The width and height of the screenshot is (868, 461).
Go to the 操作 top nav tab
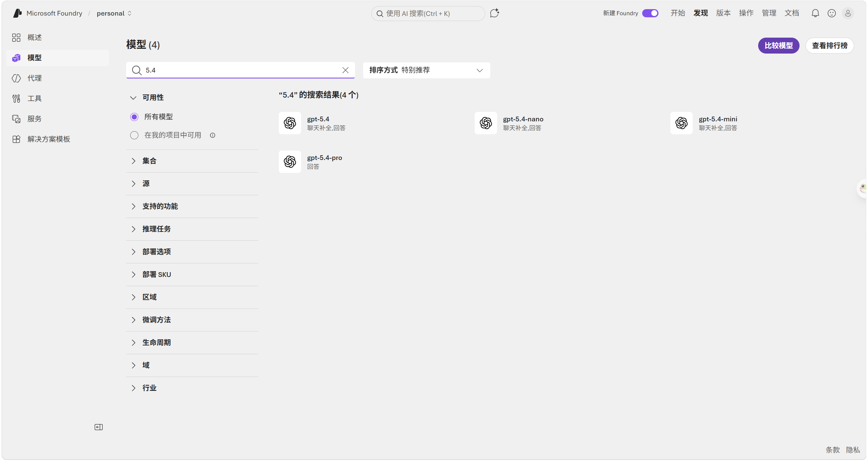[746, 13]
